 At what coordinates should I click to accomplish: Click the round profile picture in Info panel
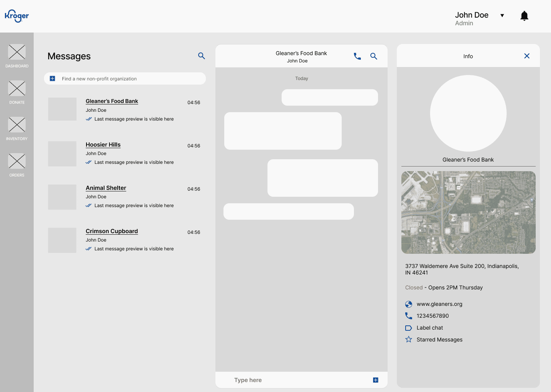[468, 113]
